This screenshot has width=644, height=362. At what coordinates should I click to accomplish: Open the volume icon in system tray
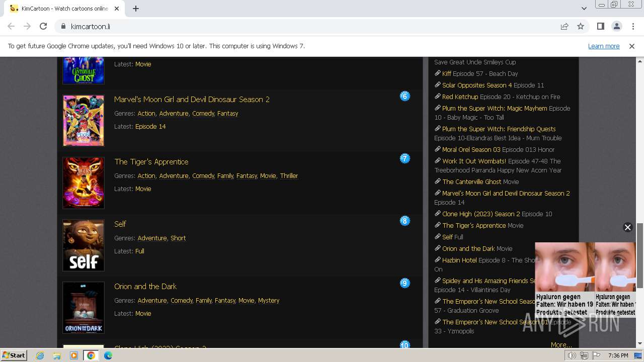pos(572,355)
